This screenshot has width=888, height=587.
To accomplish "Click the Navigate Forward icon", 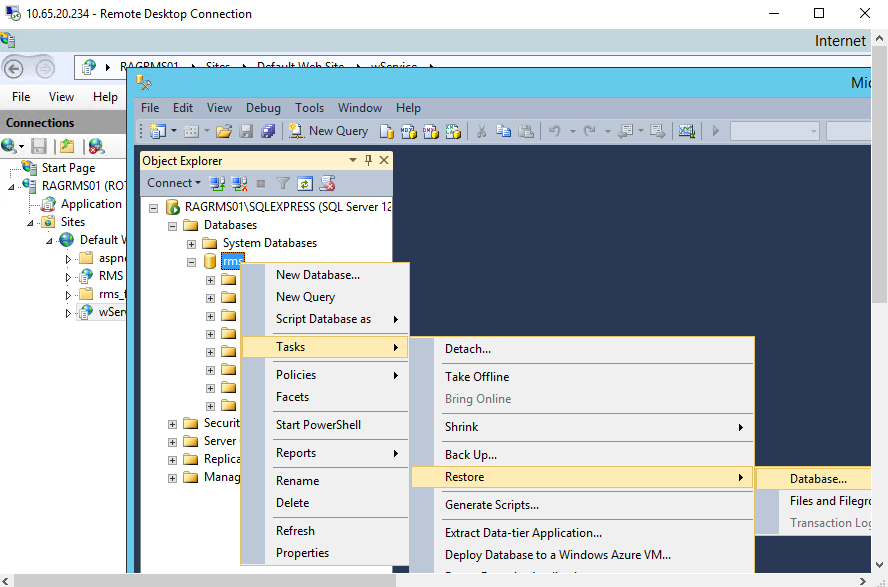I will [x=657, y=131].
